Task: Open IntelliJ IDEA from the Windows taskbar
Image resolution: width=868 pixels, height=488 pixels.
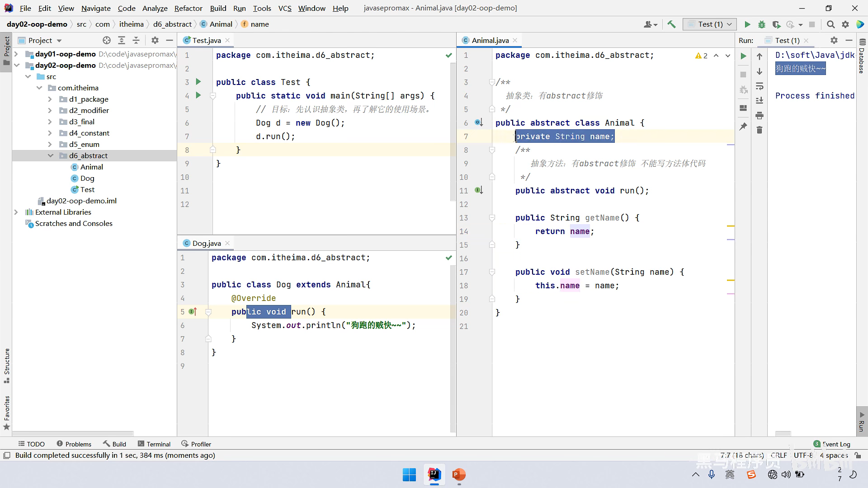Action: tap(434, 474)
